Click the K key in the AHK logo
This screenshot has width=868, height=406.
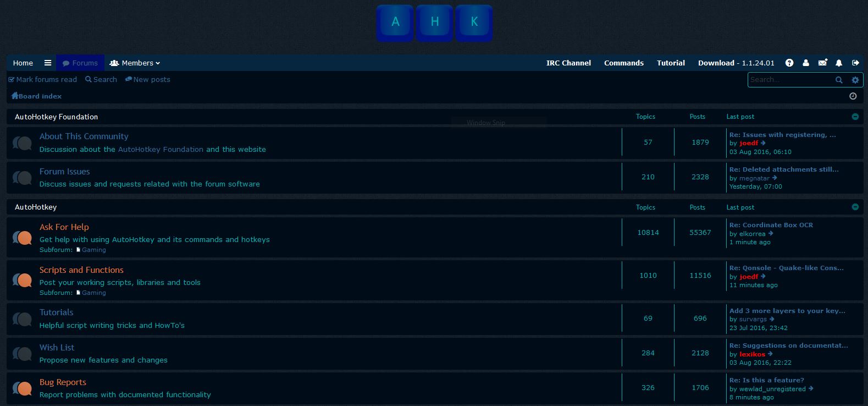[474, 23]
